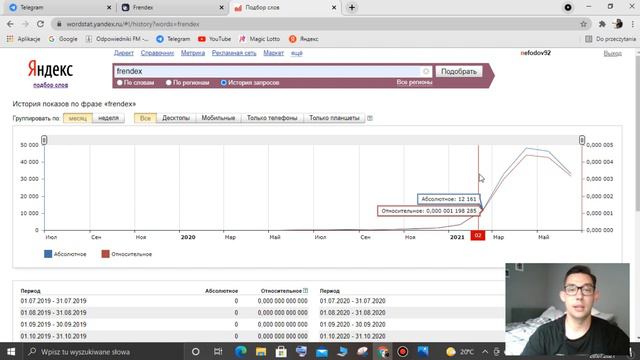Viewport: 640px width, 360px height.
Task: Group by месяц
Action: (x=78, y=118)
